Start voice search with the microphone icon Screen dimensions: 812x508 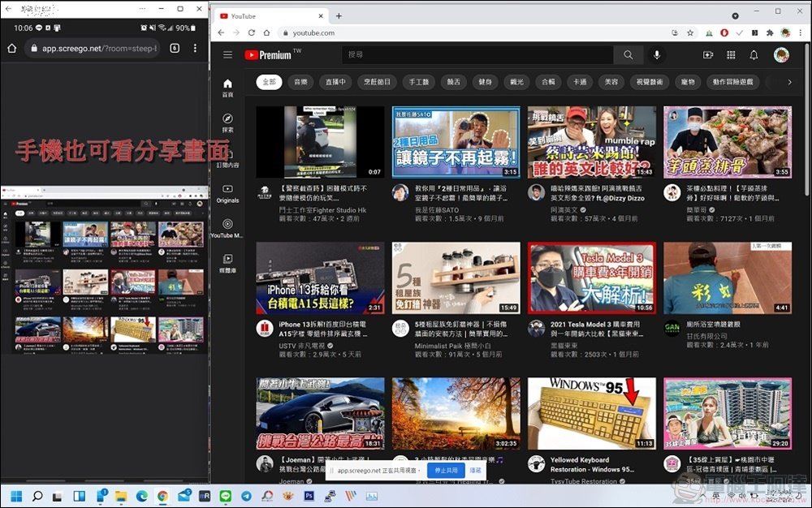[657, 55]
